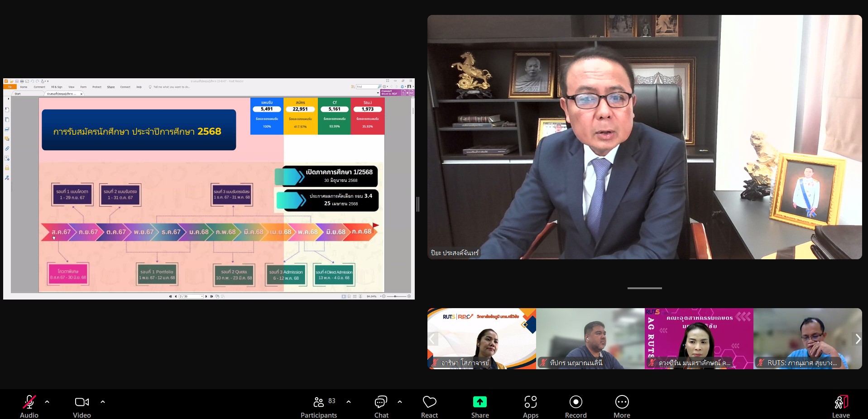Select participant thumbnail RUTS: ภาณุมาศ
868x419 pixels.
[x=808, y=338]
